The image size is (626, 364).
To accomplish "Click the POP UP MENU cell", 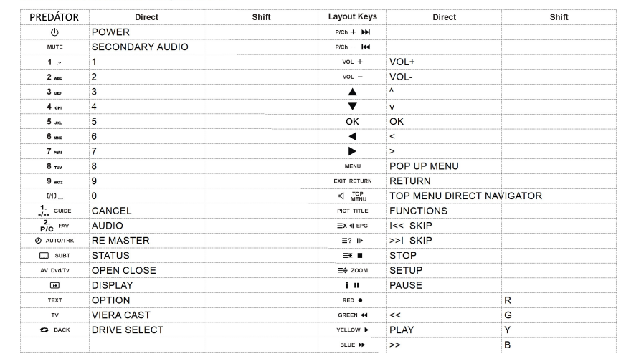I will pyautogui.click(x=424, y=166).
